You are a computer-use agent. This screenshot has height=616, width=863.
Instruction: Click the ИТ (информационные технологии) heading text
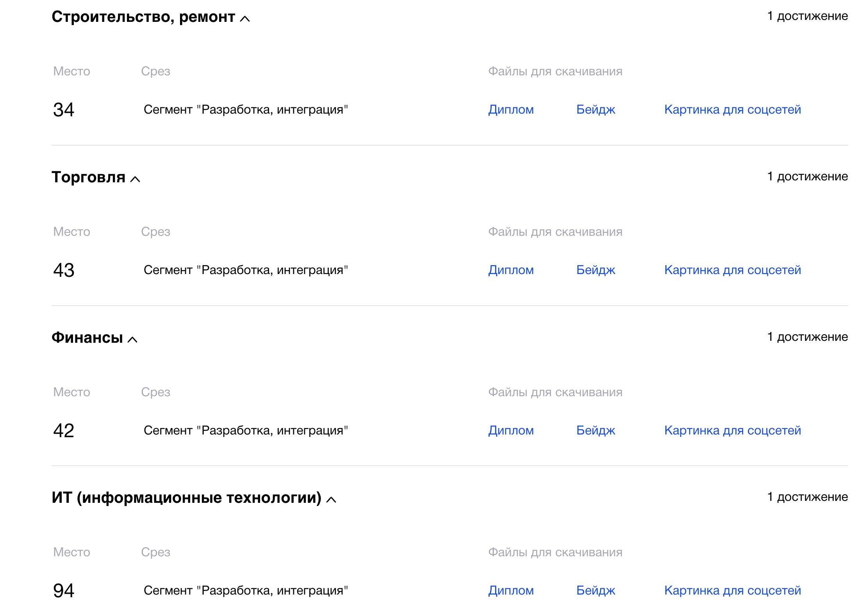point(186,498)
